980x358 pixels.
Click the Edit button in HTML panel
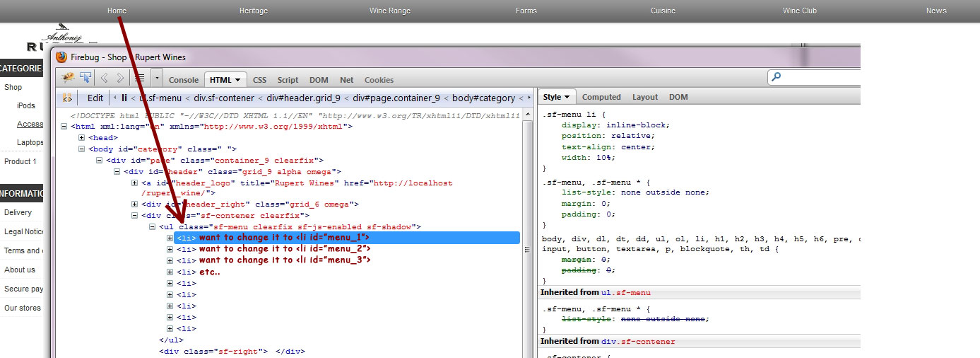[95, 98]
